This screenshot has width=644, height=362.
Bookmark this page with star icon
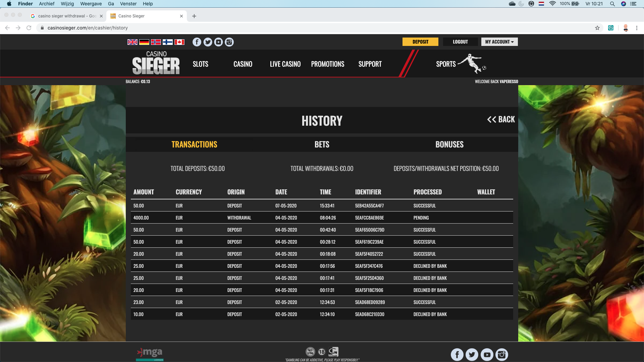(597, 28)
